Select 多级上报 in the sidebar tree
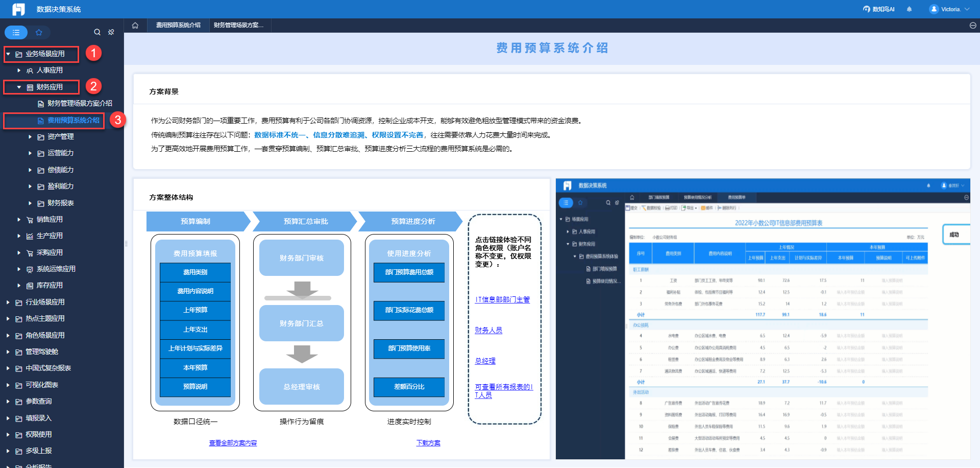 coord(39,451)
